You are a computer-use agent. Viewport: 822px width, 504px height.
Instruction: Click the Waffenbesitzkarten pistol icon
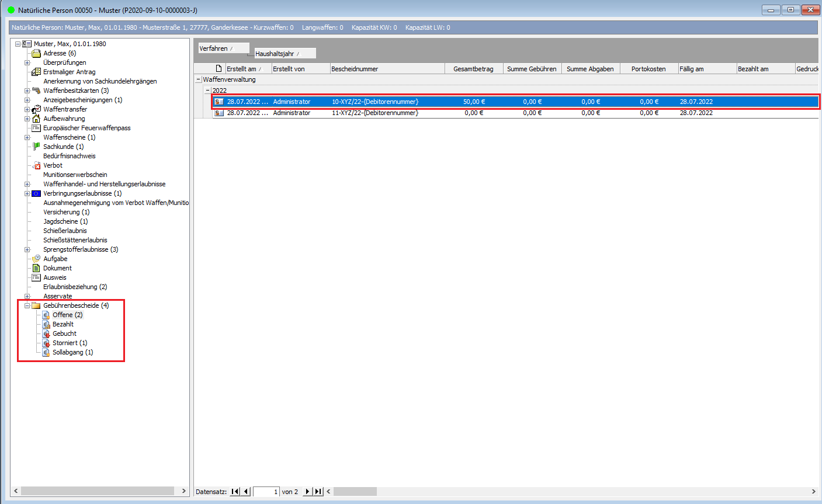tap(36, 91)
